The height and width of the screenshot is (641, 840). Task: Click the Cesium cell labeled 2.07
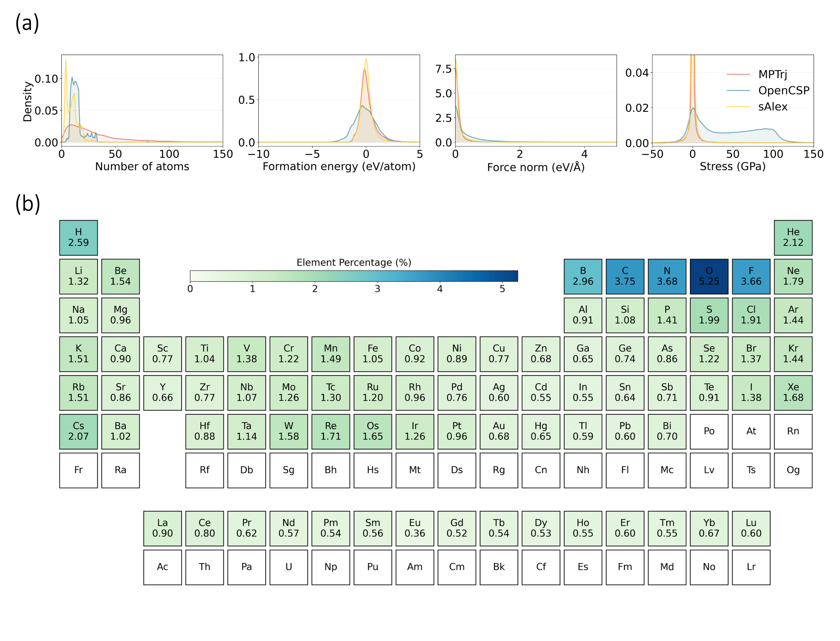[78, 431]
